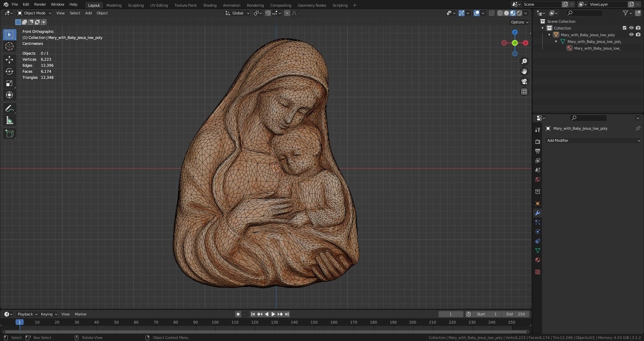
Task: Open the Physics properties tab
Action: [x=538, y=232]
